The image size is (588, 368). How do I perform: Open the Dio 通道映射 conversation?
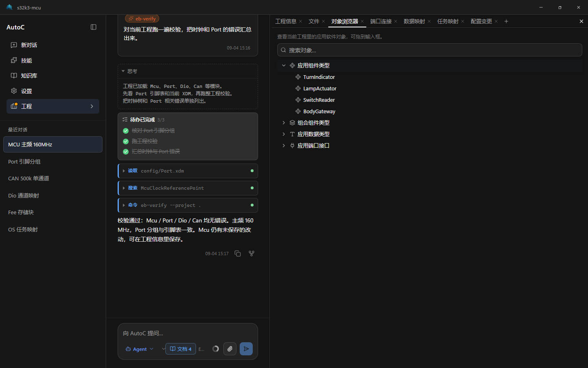point(53,195)
